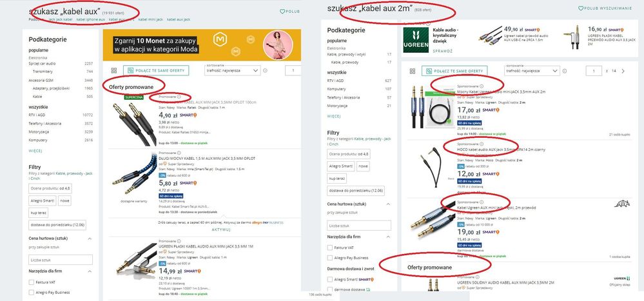Click POŁĄCZ TE SAME OFERTY button on left
Image resolution: width=644 pixels, height=301 pixels.
point(156,71)
